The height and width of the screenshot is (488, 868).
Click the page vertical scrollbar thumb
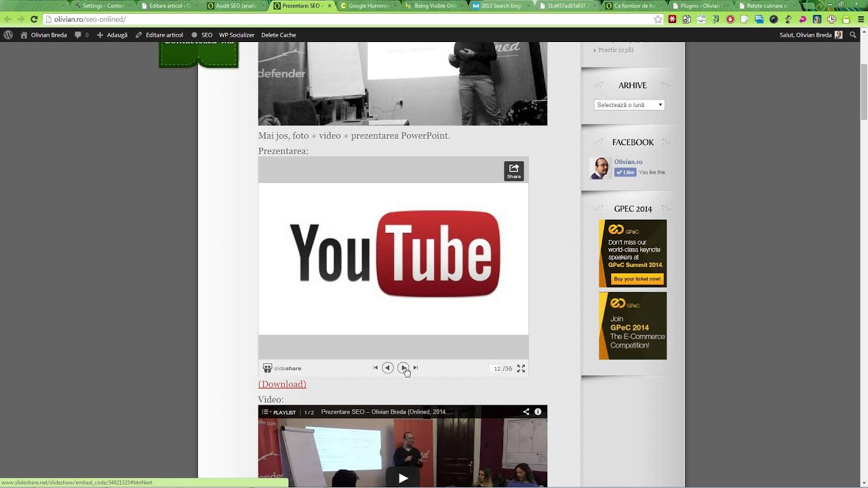(x=864, y=91)
